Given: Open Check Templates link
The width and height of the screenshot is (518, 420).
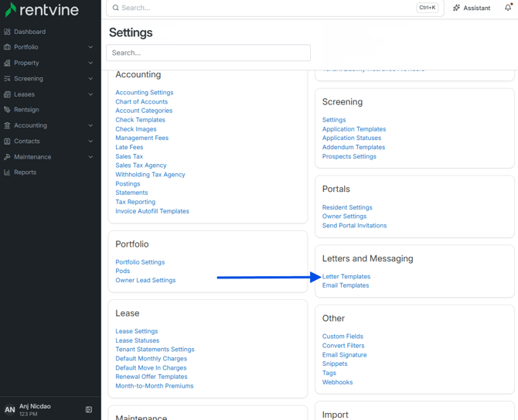Looking at the screenshot, I should tap(140, 120).
